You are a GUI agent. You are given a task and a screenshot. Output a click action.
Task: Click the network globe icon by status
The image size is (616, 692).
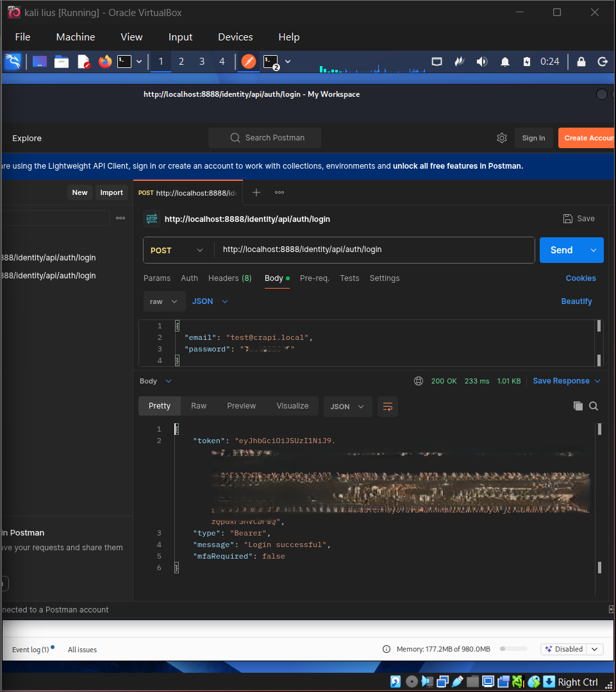pos(419,381)
